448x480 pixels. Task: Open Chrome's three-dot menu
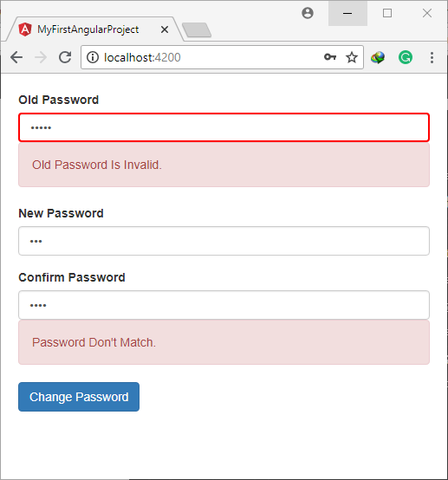tap(432, 57)
